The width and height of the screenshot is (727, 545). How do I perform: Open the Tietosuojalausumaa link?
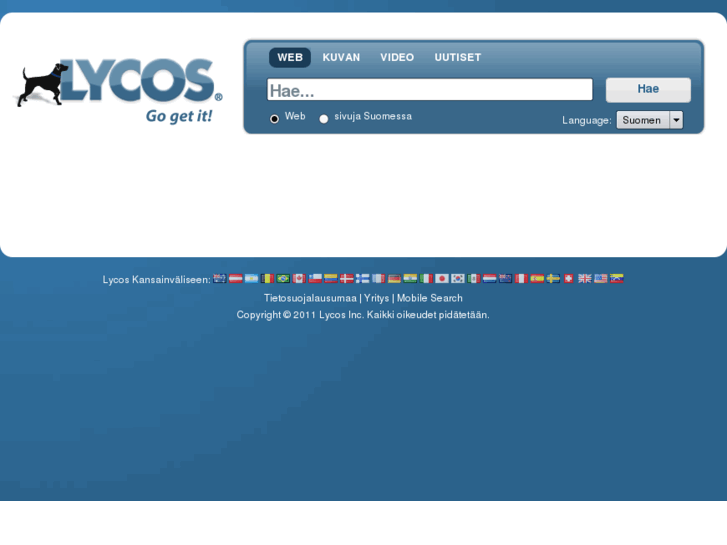pyautogui.click(x=310, y=298)
